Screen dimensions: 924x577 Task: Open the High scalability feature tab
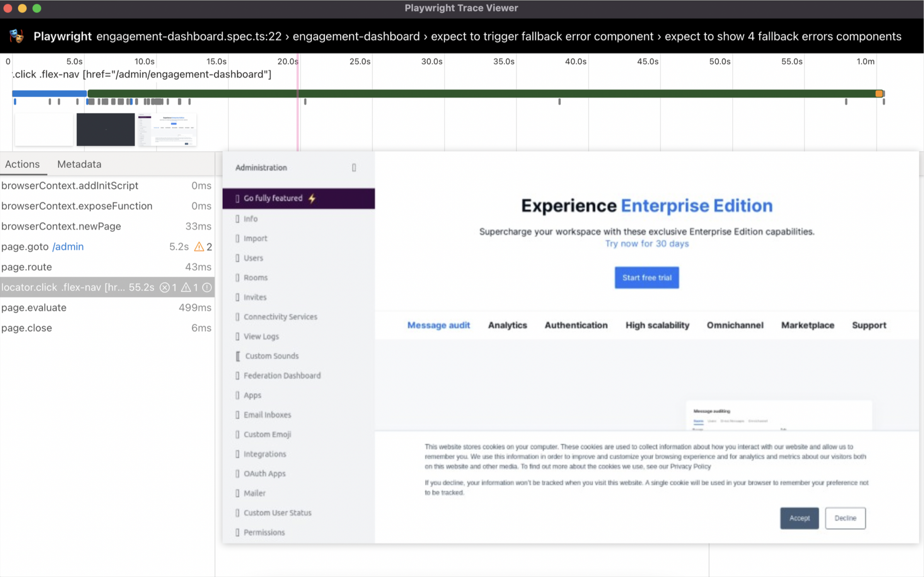pos(657,325)
